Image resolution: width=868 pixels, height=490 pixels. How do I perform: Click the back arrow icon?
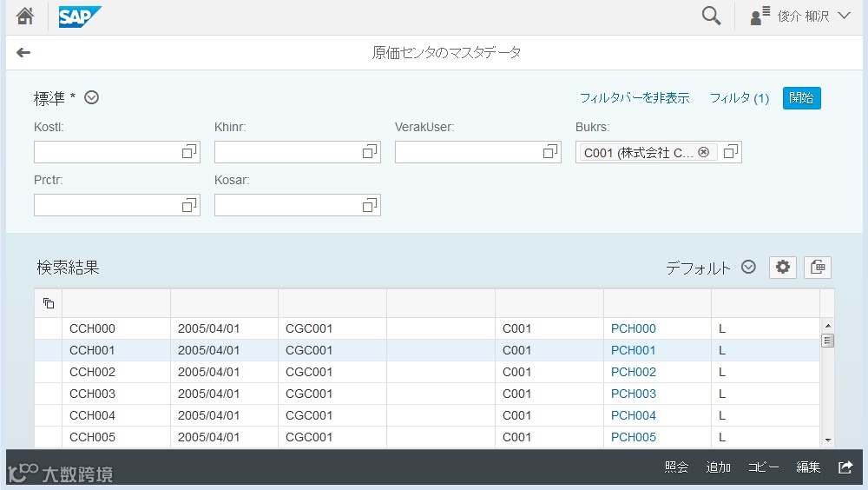click(x=23, y=53)
